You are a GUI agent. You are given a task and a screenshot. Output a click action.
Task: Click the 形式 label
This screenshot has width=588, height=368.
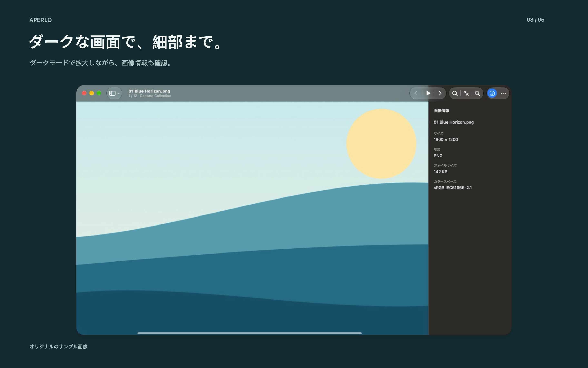tap(437, 149)
